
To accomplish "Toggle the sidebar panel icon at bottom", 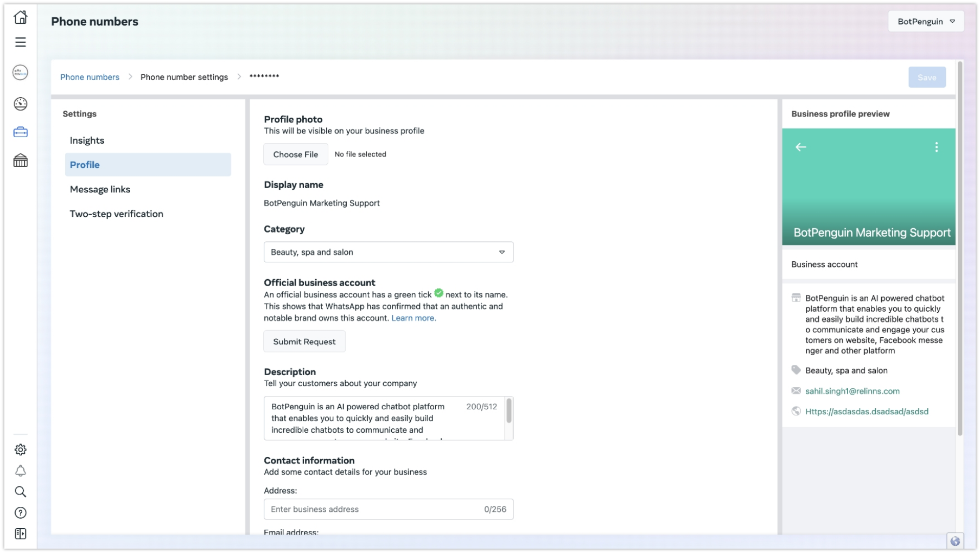I will pyautogui.click(x=21, y=534).
